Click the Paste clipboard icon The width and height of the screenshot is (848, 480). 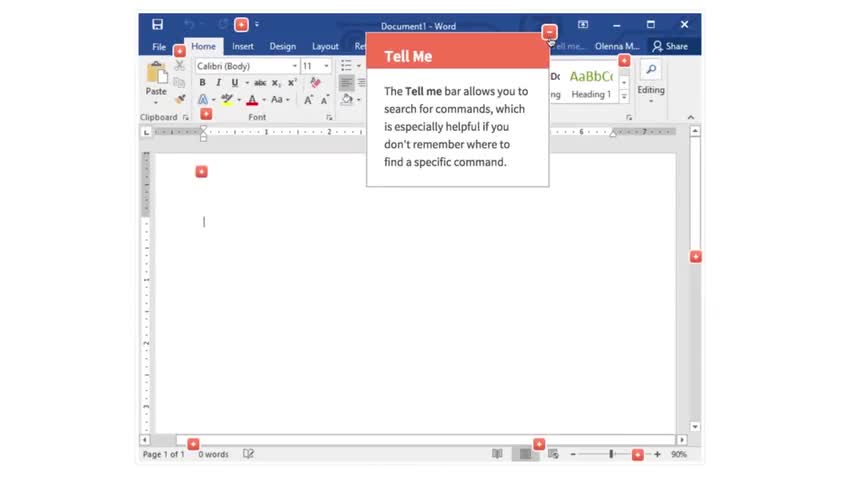156,74
